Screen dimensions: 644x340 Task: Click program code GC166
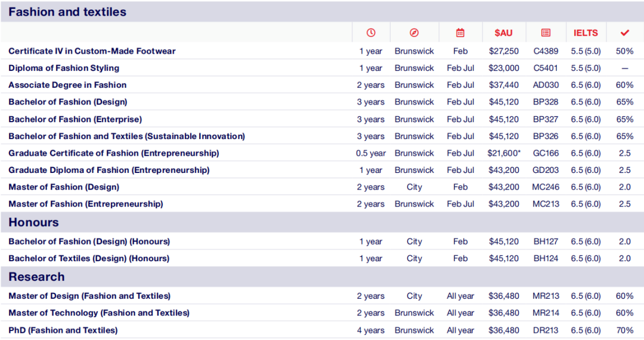[x=546, y=153]
